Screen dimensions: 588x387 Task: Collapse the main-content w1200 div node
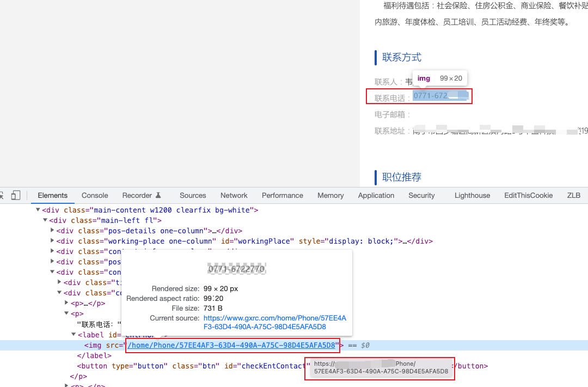coord(38,210)
